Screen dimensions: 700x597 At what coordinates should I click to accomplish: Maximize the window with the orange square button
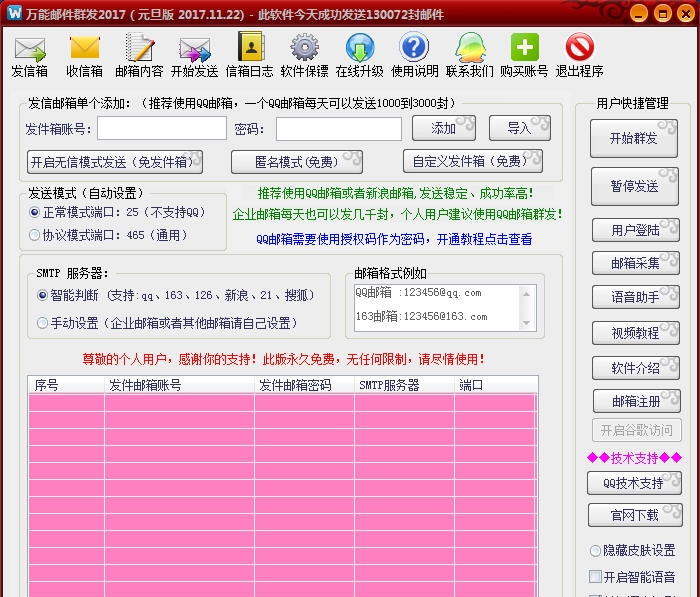(662, 13)
